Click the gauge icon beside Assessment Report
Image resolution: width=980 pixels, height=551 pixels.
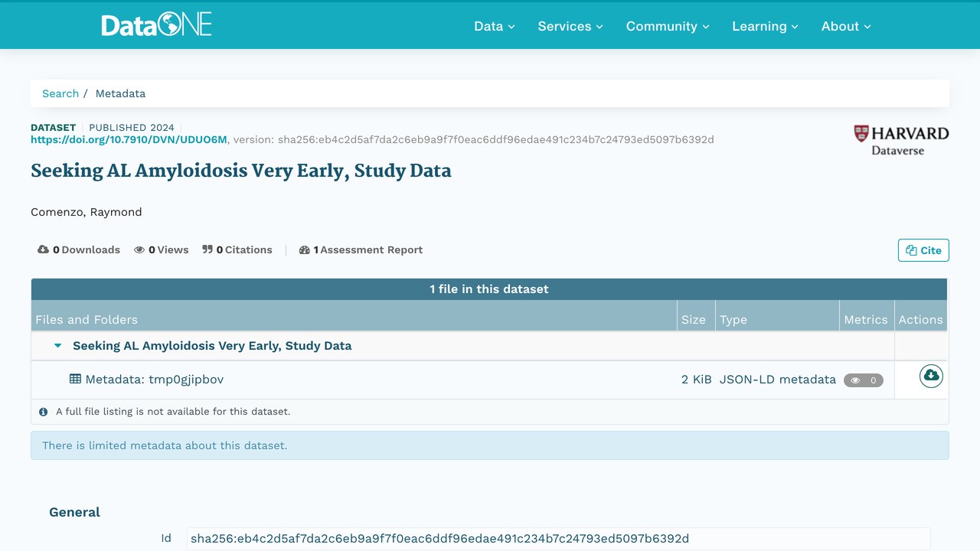tap(305, 249)
